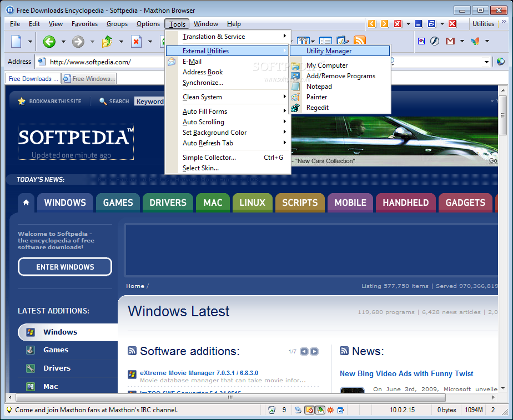Click the vertical scrollbar down arrow
513x420 pixels.
[x=503, y=388]
